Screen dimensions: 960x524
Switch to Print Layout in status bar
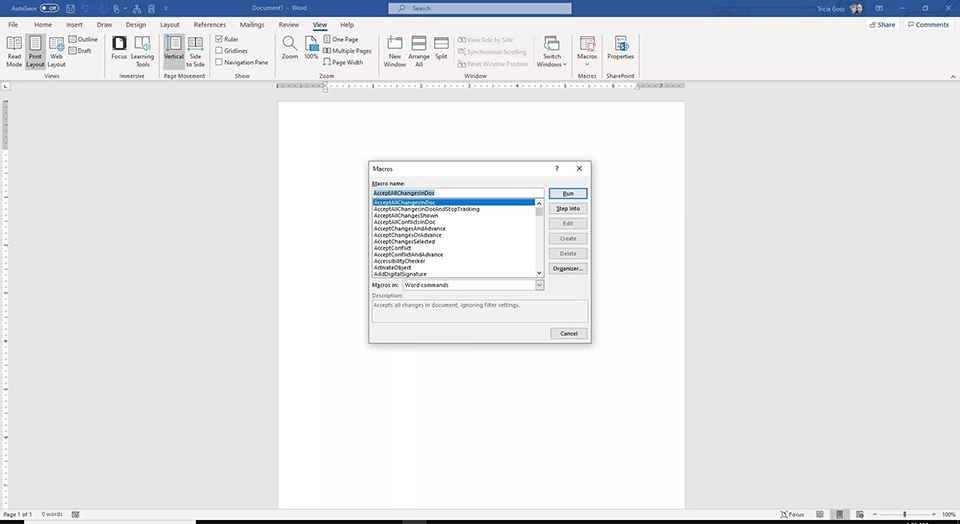840,514
